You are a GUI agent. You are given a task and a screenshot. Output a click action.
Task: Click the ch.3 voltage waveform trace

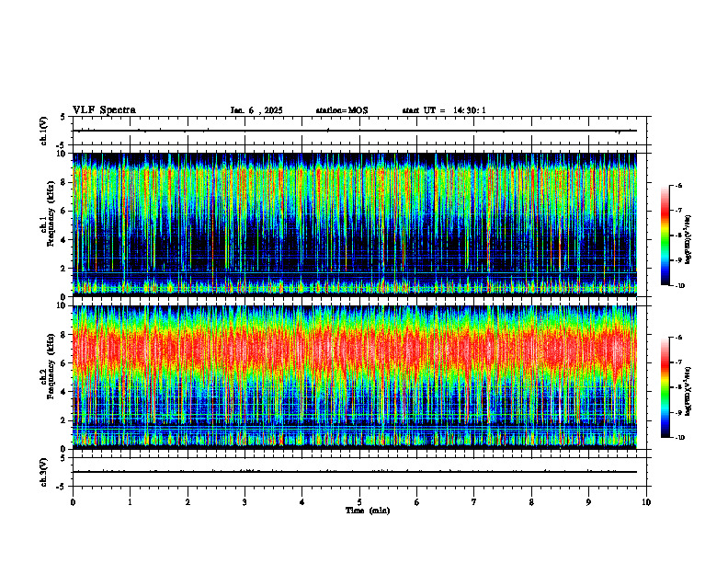click(x=355, y=472)
